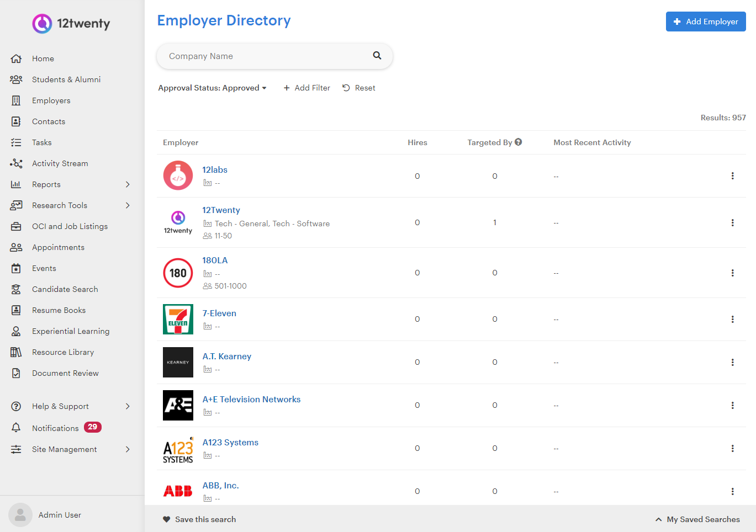Open the ABB, Inc. employer link
Screen dimensions: 756x532
[x=220, y=486]
